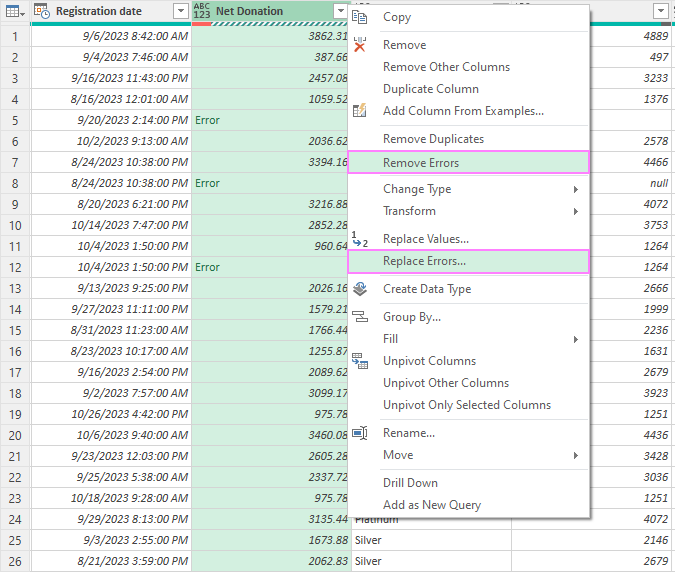Click the Net Donation value 2852.28

click(270, 225)
